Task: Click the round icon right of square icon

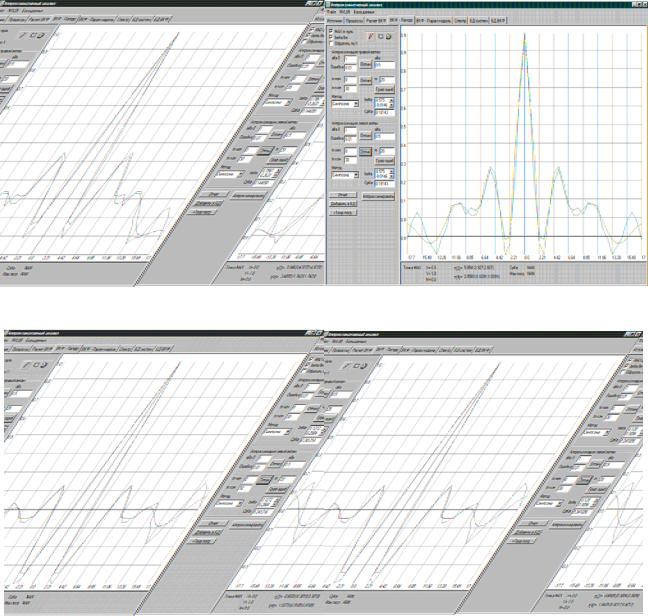Action: click(388, 36)
